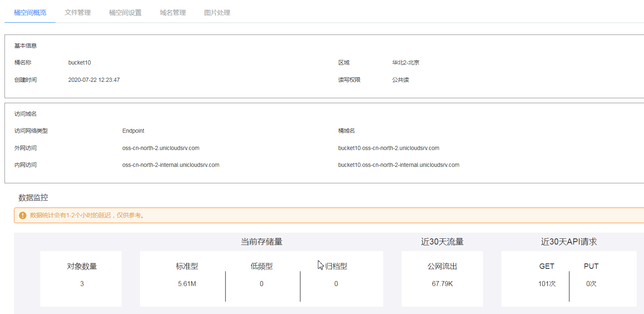Click bucket name value bucket10
The image size is (644, 314).
pos(80,63)
